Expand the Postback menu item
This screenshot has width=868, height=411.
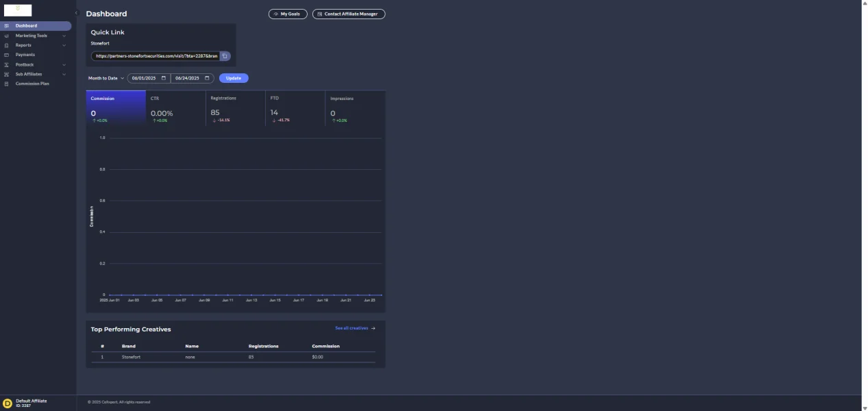pos(64,64)
